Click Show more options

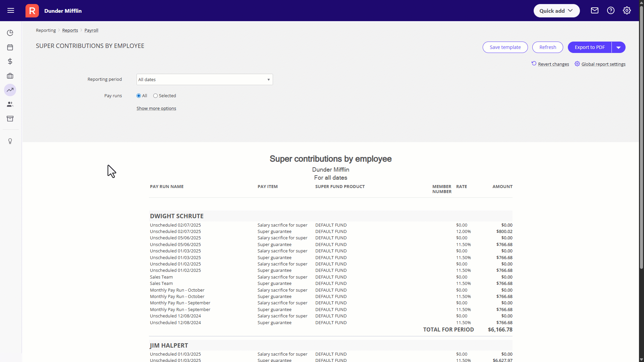coord(156,108)
